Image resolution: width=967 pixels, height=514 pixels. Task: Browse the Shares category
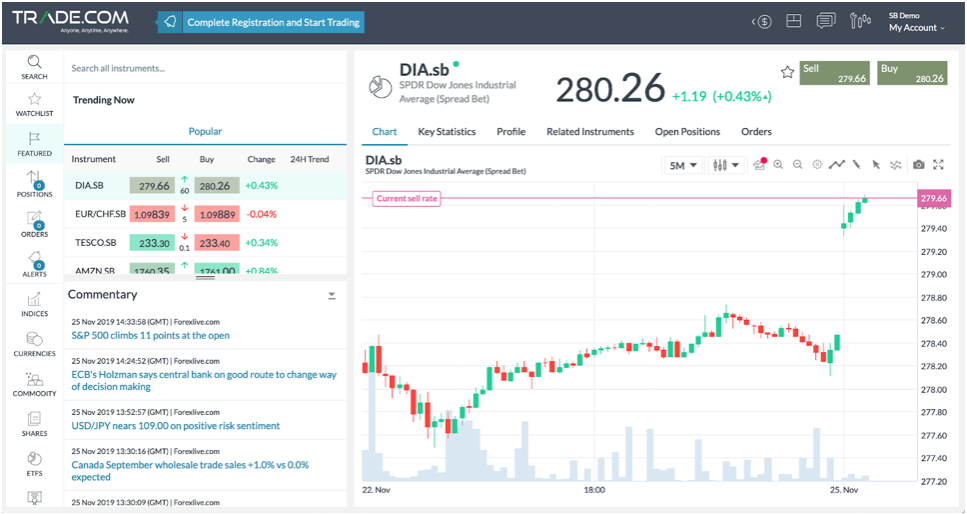[x=34, y=424]
